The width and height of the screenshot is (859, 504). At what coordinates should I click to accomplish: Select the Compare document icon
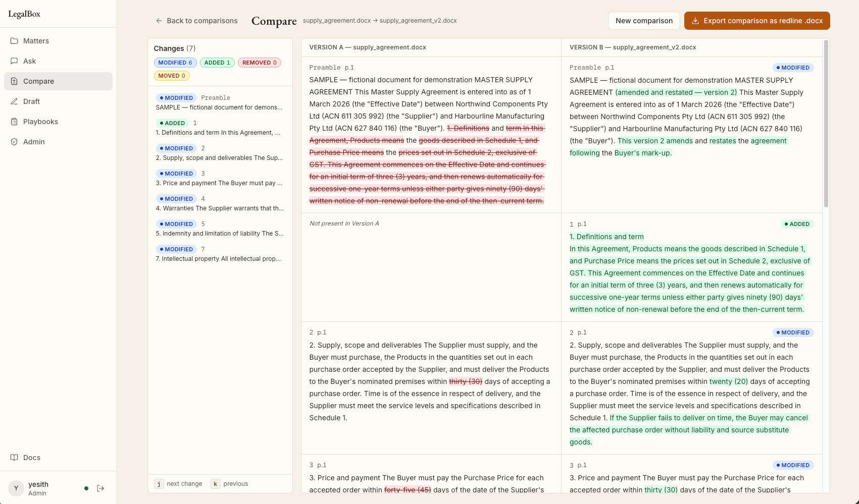14,81
